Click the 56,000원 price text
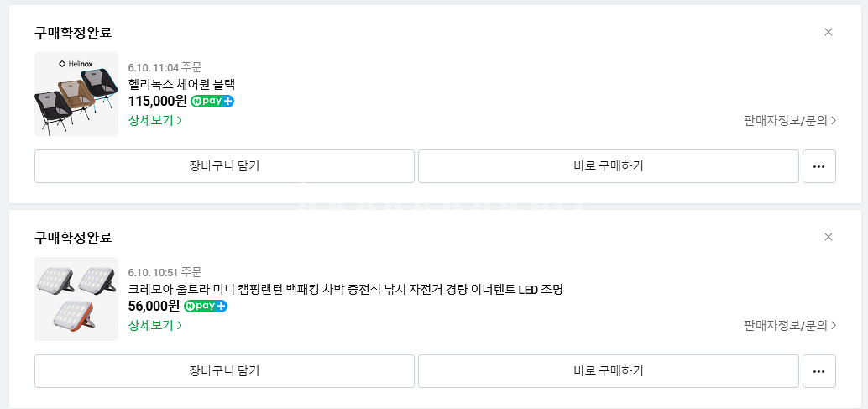The image size is (868, 409). coord(154,306)
